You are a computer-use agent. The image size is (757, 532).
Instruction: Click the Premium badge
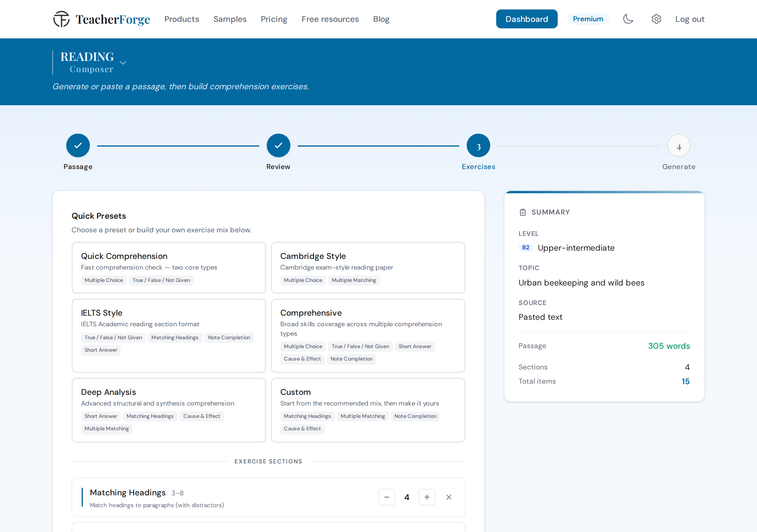pos(588,19)
